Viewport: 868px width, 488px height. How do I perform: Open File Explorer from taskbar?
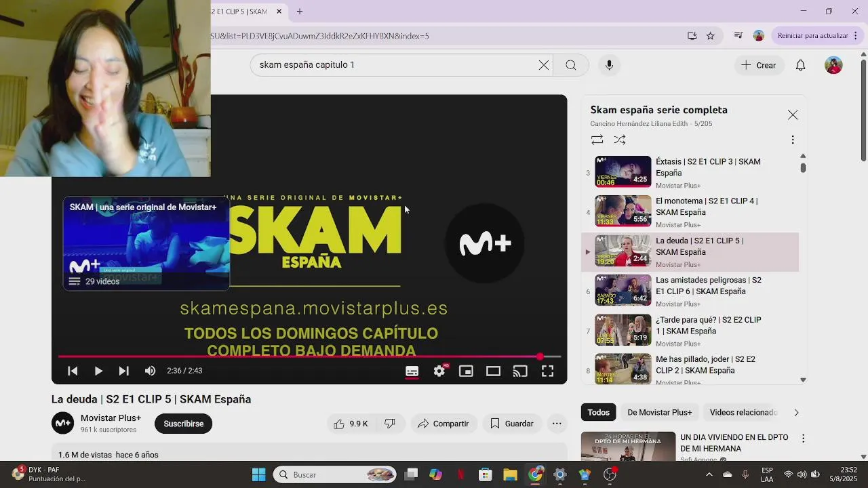[x=510, y=474]
